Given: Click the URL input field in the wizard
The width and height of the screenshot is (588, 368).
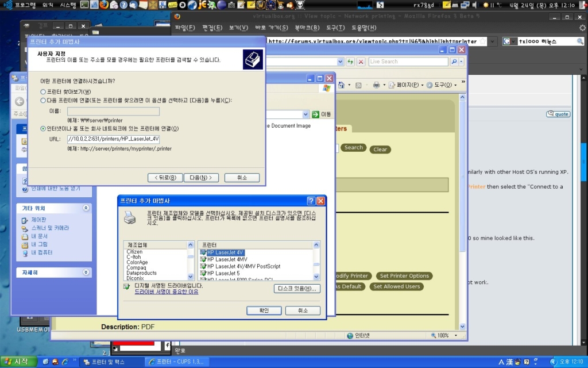Looking at the screenshot, I should (113, 139).
